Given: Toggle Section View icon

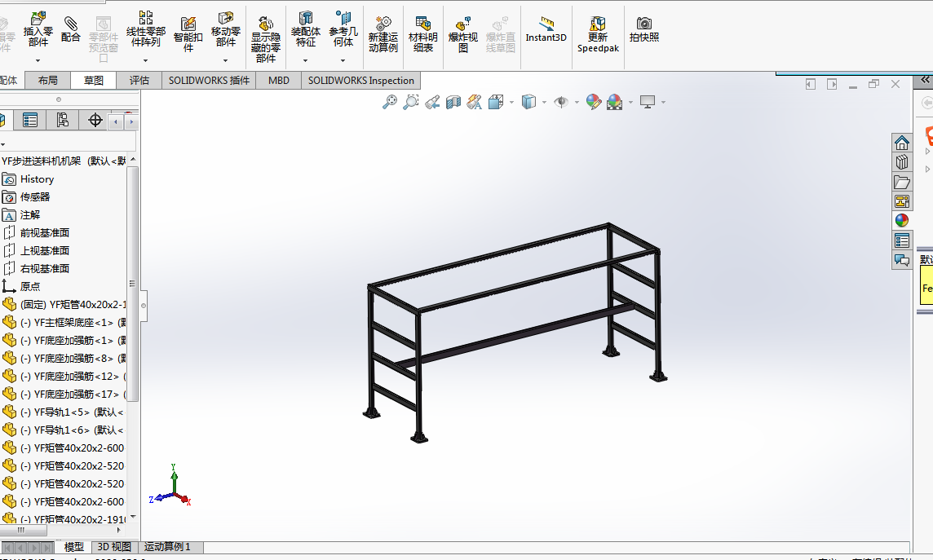Looking at the screenshot, I should (x=453, y=102).
